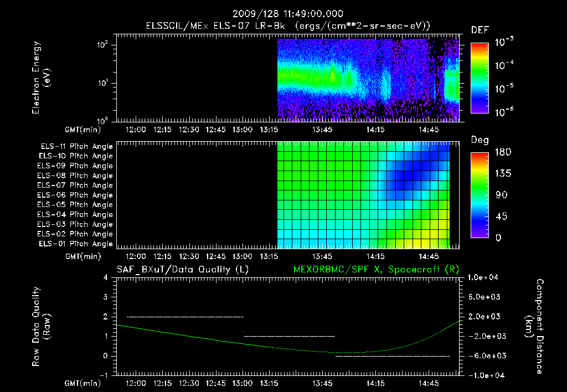Viewport: 567px width, 392px height.
Task: Click the 10^-4 tick on DEF scale
Action: tap(504, 65)
